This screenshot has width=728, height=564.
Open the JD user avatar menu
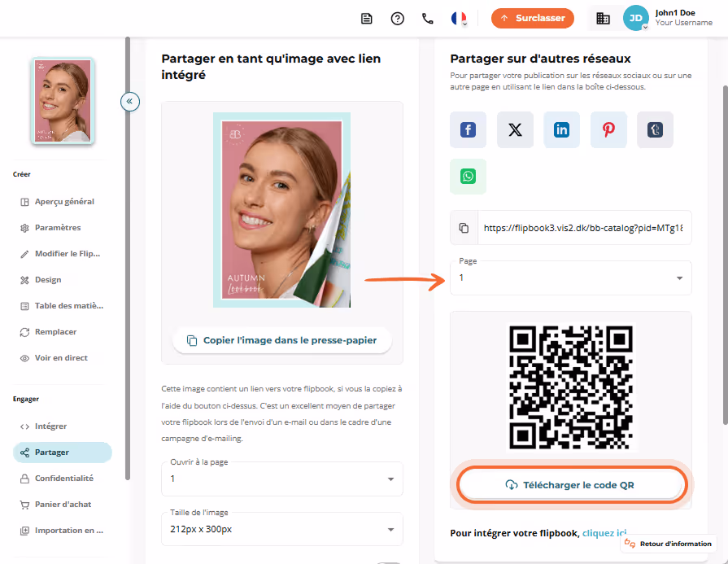(x=635, y=18)
